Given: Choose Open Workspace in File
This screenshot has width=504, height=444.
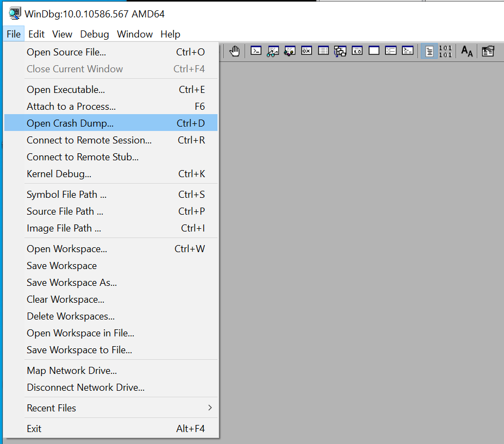Looking at the screenshot, I should tap(111, 333).
